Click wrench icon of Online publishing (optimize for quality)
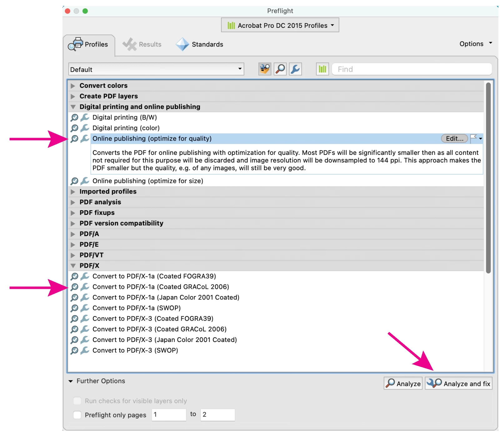This screenshot has height=436, width=504. coord(85,139)
